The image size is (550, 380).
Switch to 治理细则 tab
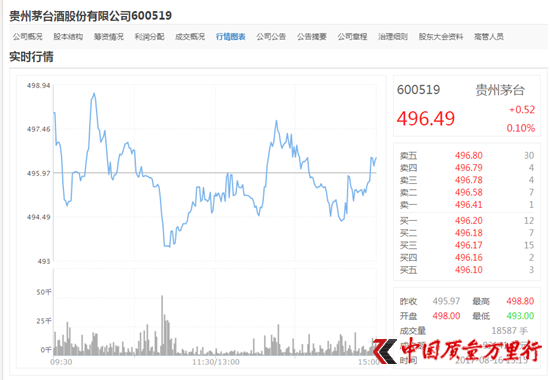tap(393, 36)
